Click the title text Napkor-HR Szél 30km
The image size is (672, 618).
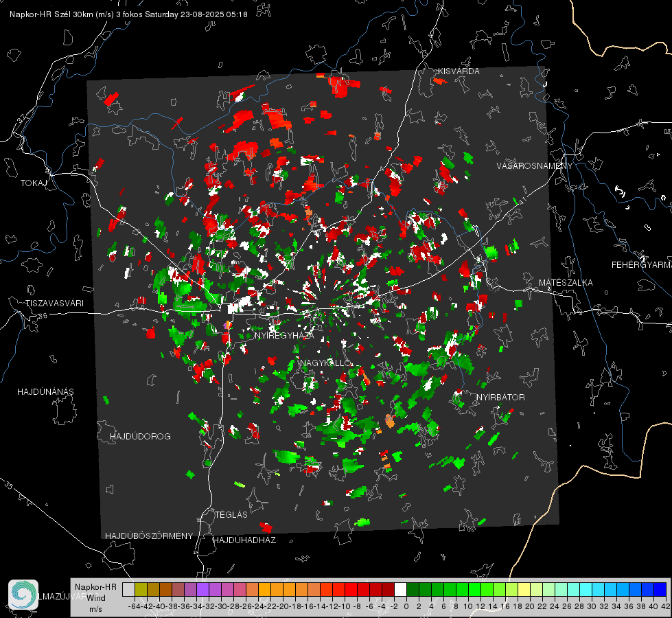[62, 14]
